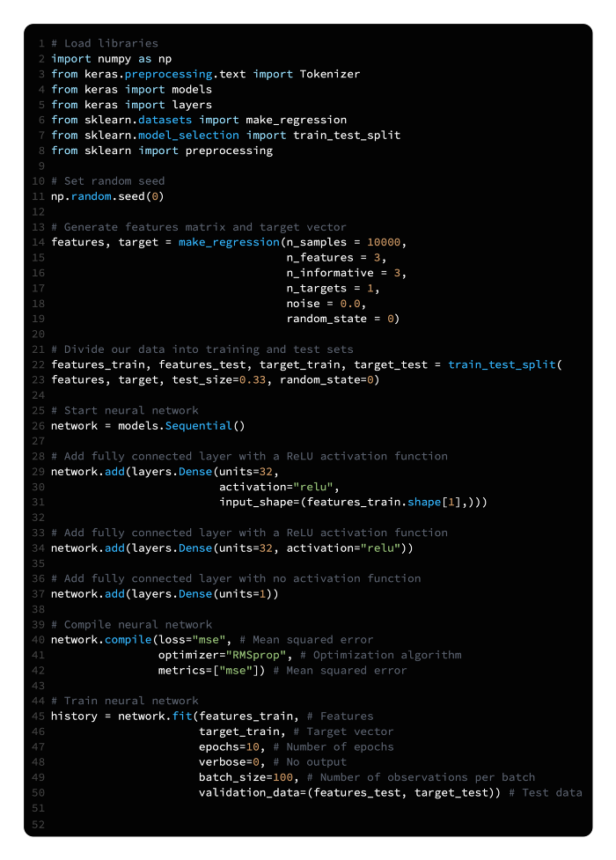The height and width of the screenshot is (860, 616).
Task: Click 'make_regression' on line 6
Action: [x=297, y=120]
